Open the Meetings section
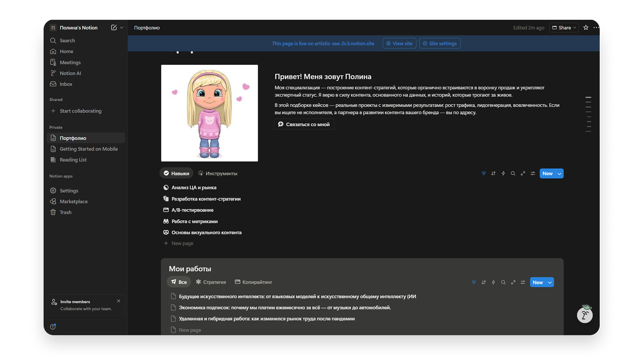 pos(70,62)
